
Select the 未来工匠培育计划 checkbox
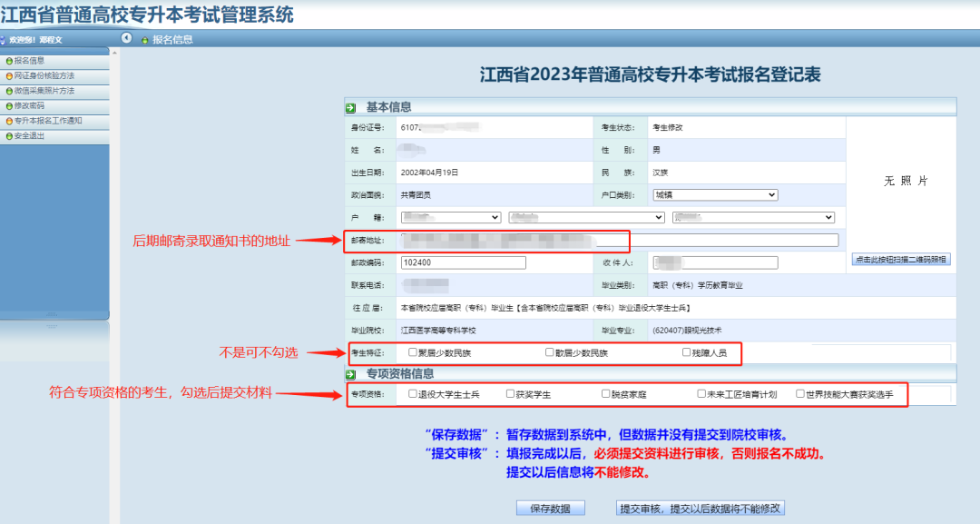(701, 394)
